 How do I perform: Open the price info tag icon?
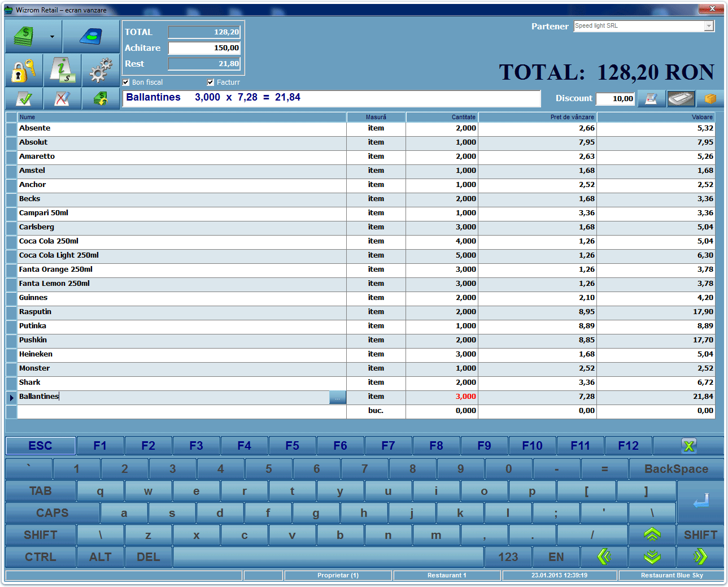pyautogui.click(x=62, y=71)
